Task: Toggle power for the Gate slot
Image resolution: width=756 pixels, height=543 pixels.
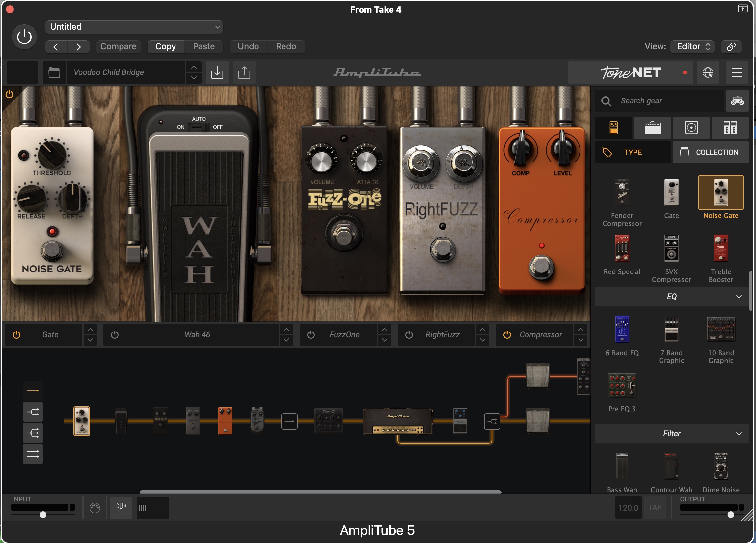Action: coord(16,334)
